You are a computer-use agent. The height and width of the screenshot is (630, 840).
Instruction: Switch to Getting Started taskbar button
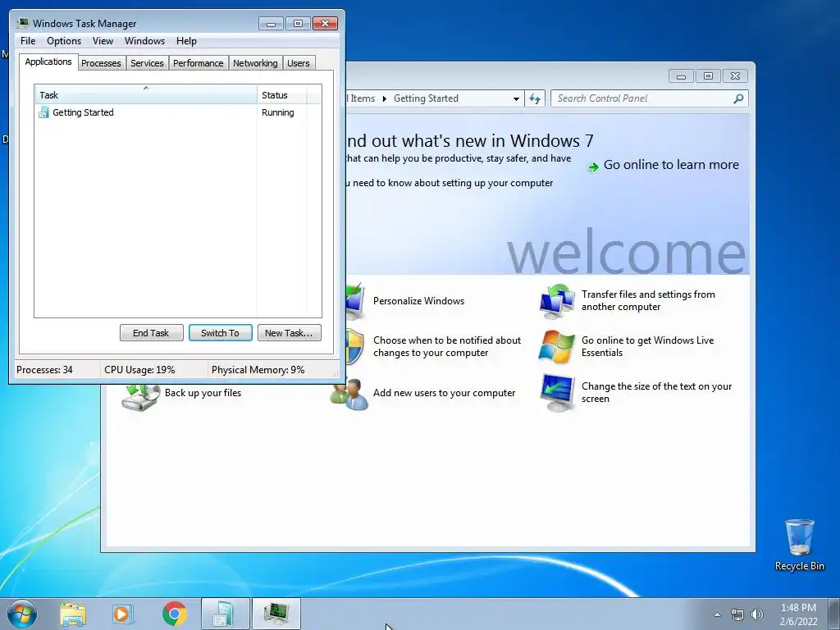point(225,614)
